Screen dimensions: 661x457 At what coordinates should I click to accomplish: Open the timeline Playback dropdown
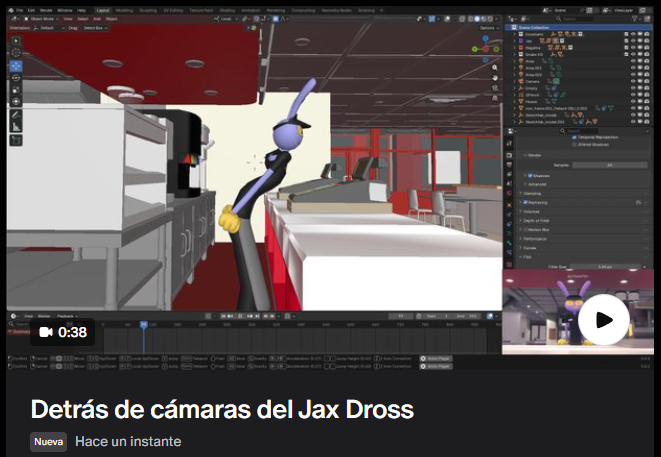pos(67,316)
